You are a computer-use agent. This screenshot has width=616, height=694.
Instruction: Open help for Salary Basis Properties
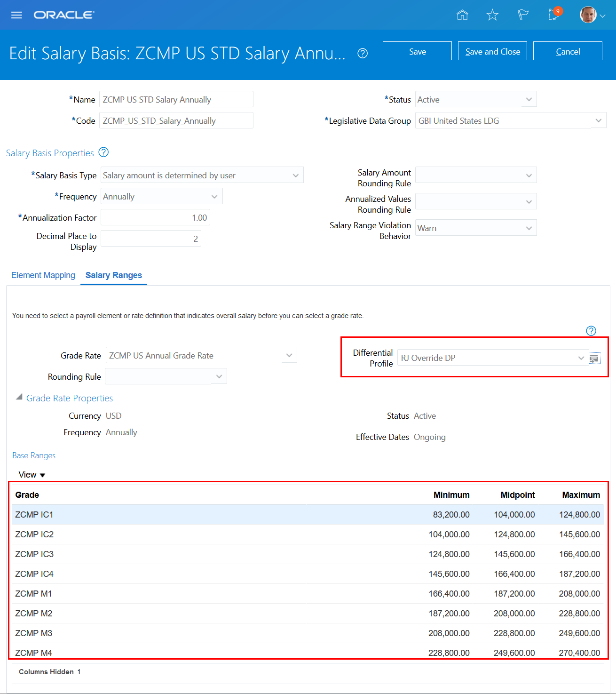pyautogui.click(x=103, y=152)
